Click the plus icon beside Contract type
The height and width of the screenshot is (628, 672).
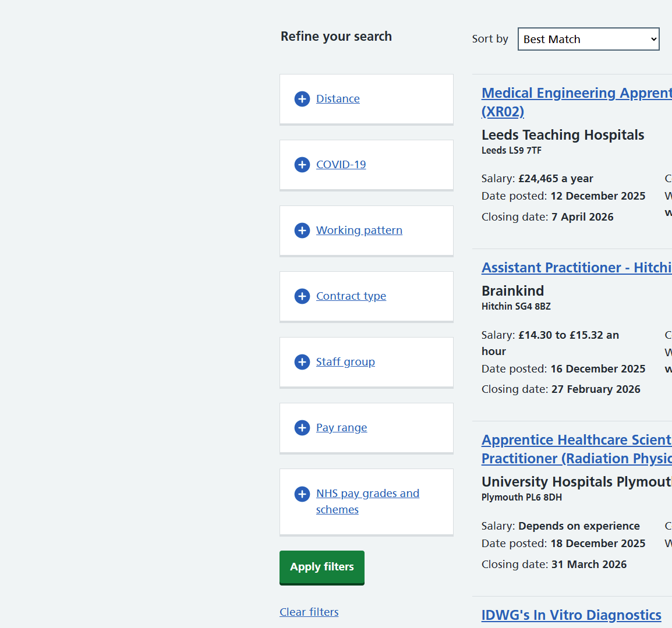click(x=302, y=296)
